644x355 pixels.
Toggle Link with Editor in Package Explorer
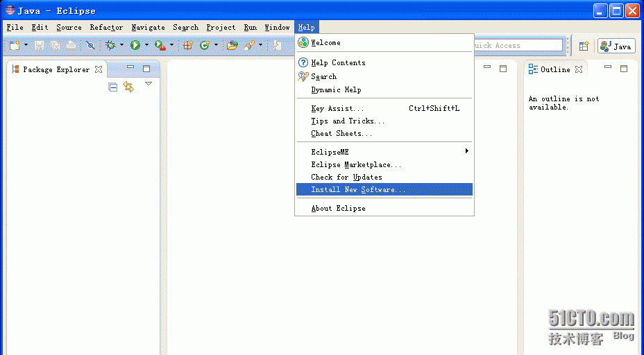pyautogui.click(x=128, y=87)
